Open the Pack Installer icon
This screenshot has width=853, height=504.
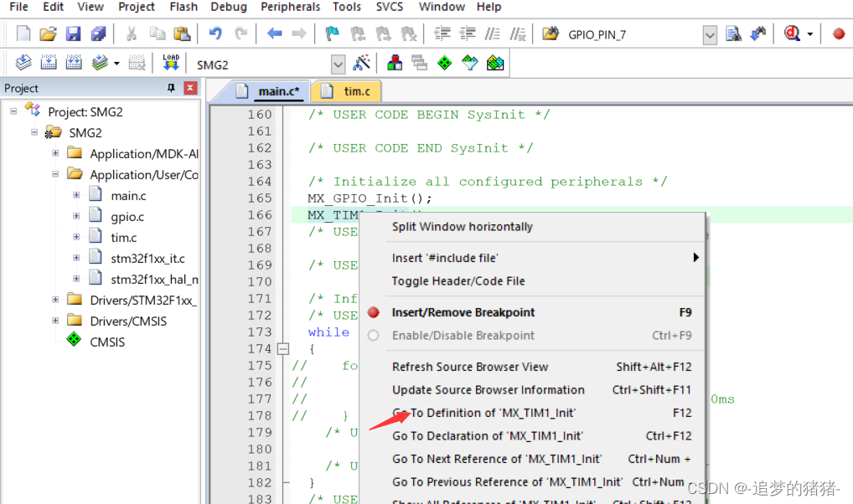click(495, 63)
